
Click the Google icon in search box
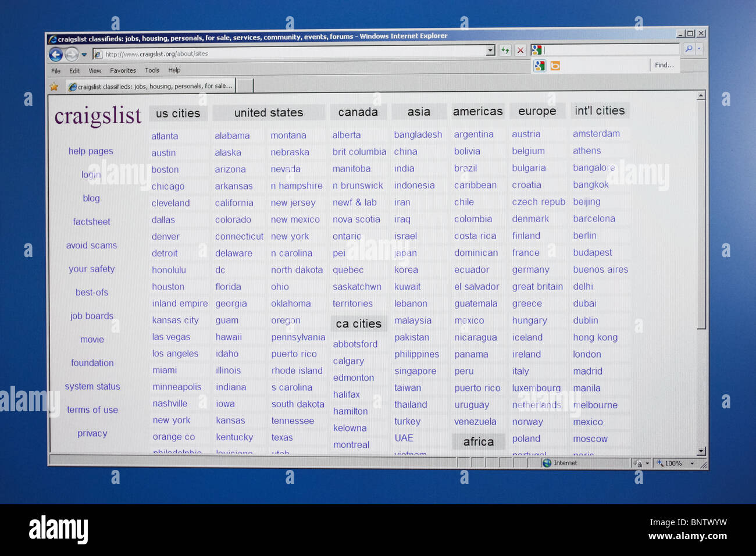[x=536, y=50]
